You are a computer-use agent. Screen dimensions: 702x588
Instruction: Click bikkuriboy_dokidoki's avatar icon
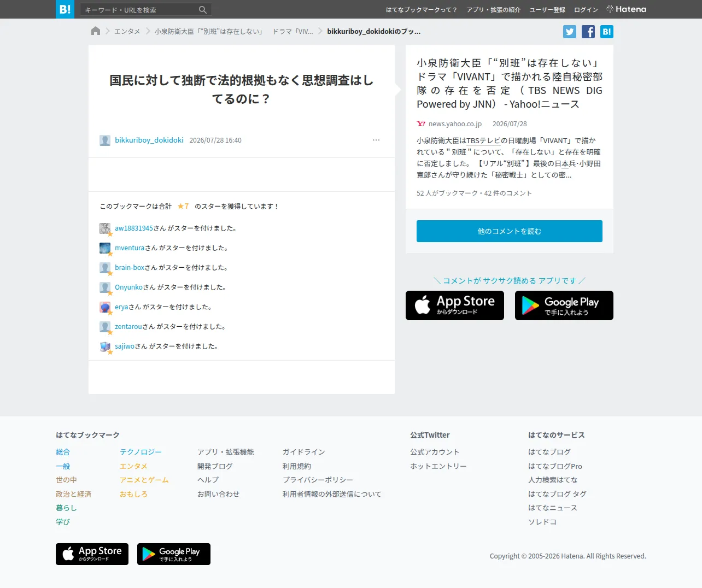pyautogui.click(x=105, y=140)
